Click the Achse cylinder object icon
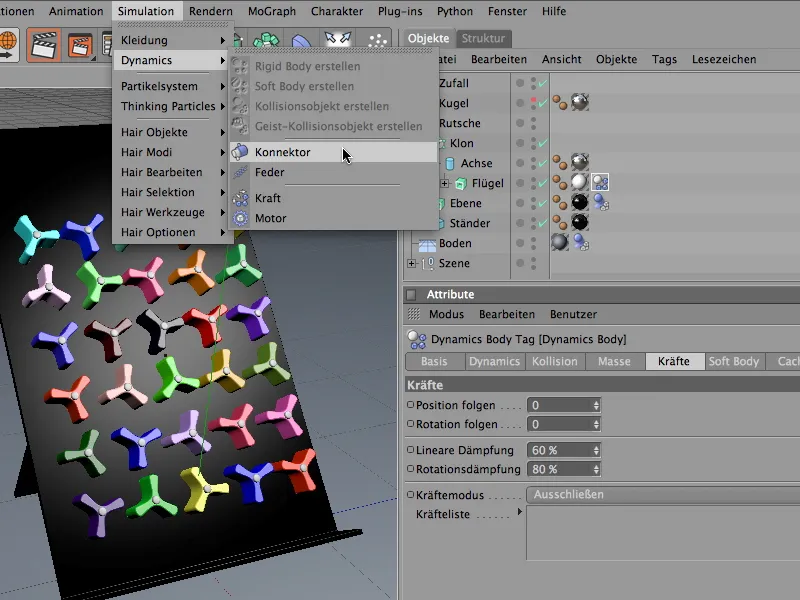Viewport: 800px width, 600px height. (x=450, y=164)
